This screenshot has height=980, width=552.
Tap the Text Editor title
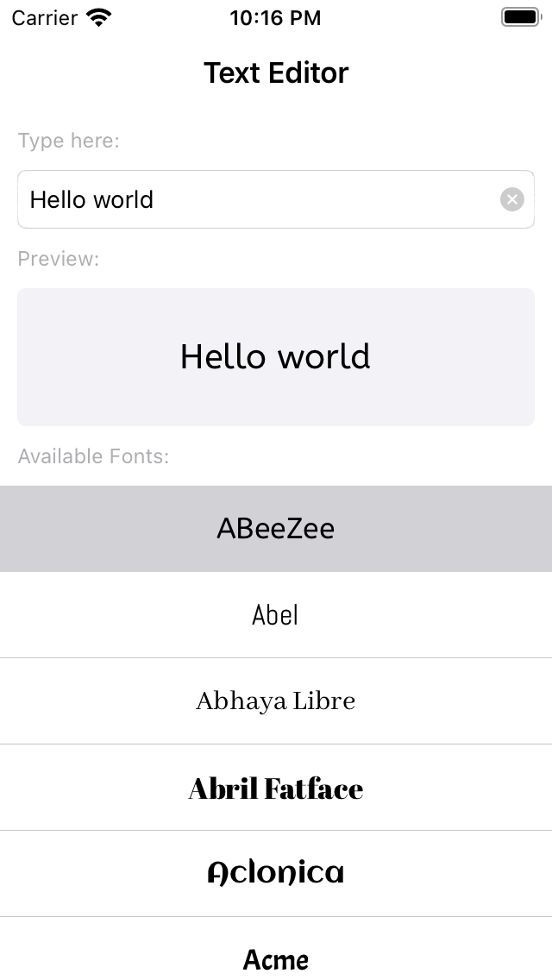pyautogui.click(x=276, y=73)
